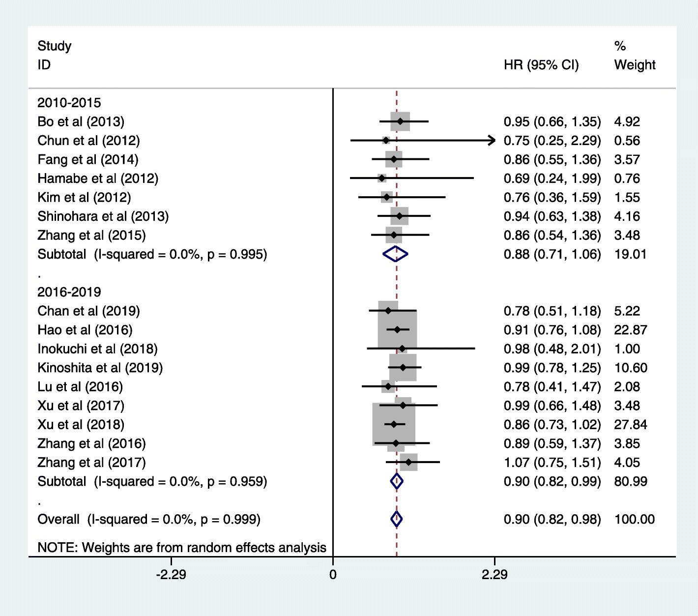Click the subtotal label with p = 0.959
698x616 pixels.
point(152,482)
